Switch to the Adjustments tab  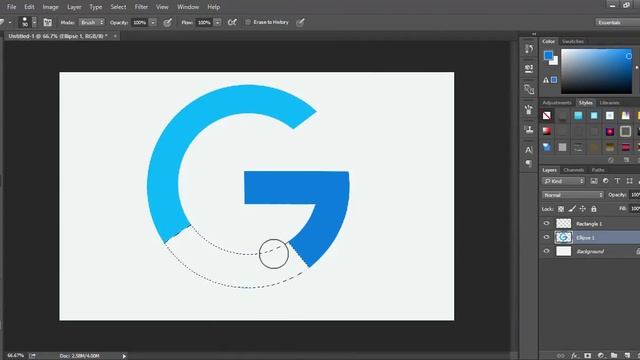click(x=557, y=102)
